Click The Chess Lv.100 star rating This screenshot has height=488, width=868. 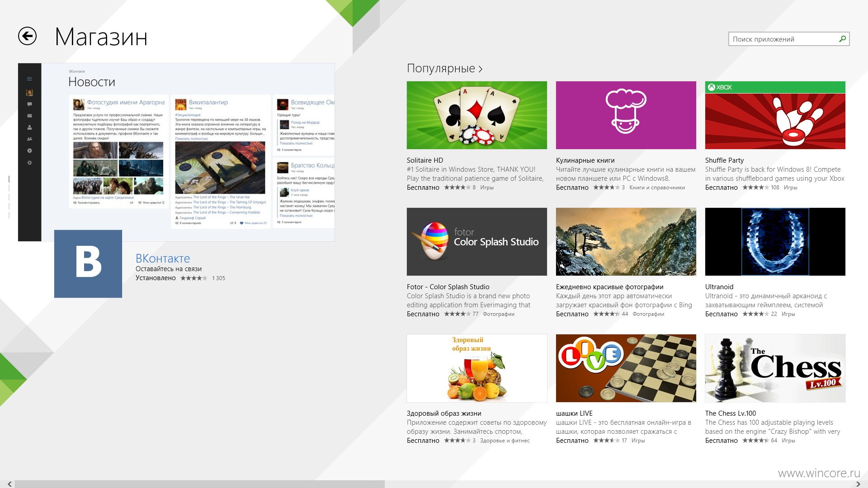pyautogui.click(x=755, y=441)
